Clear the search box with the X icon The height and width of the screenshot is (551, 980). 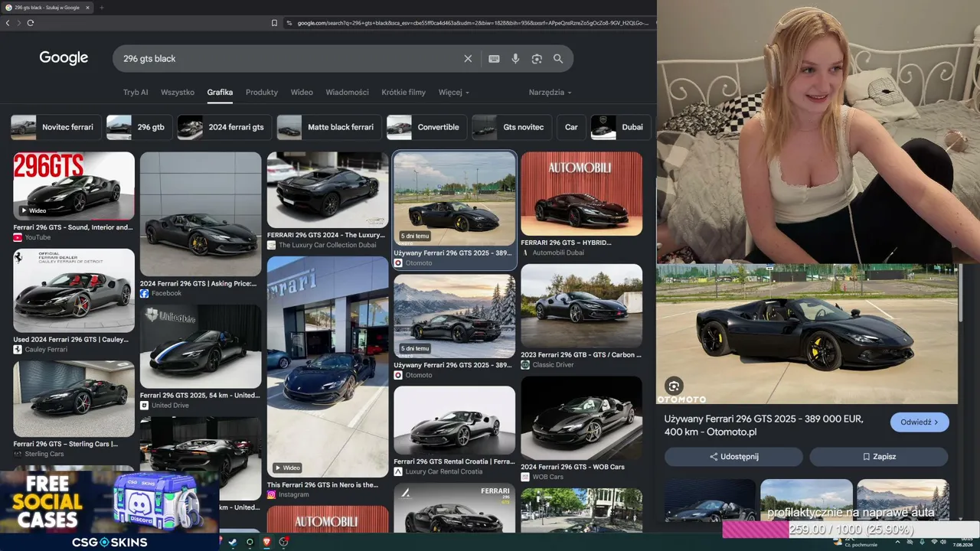click(468, 59)
